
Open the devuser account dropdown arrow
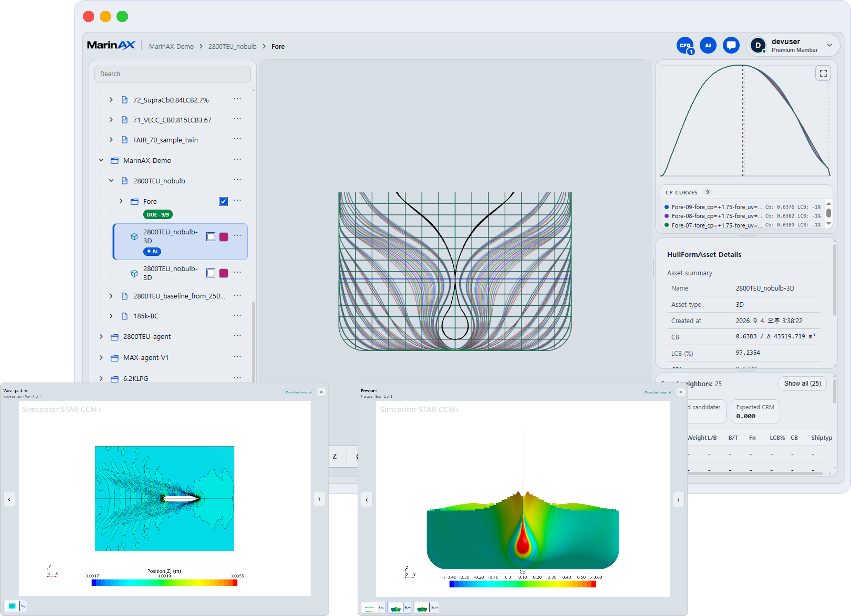click(829, 45)
